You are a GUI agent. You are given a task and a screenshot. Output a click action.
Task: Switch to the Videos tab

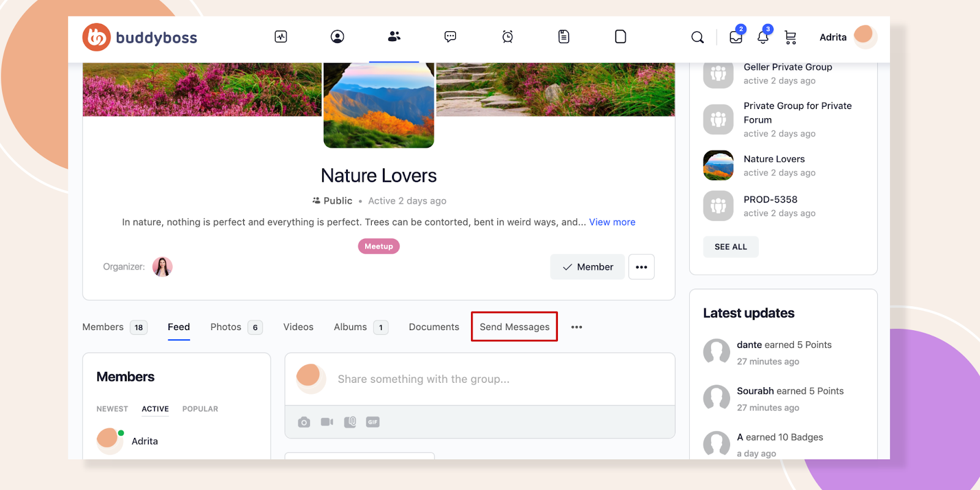click(298, 327)
